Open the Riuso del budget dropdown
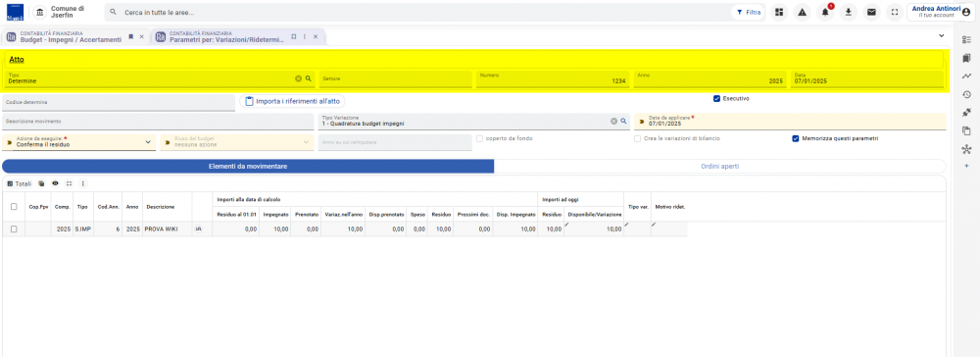Viewport: 980px width, 357px height. 236,142
